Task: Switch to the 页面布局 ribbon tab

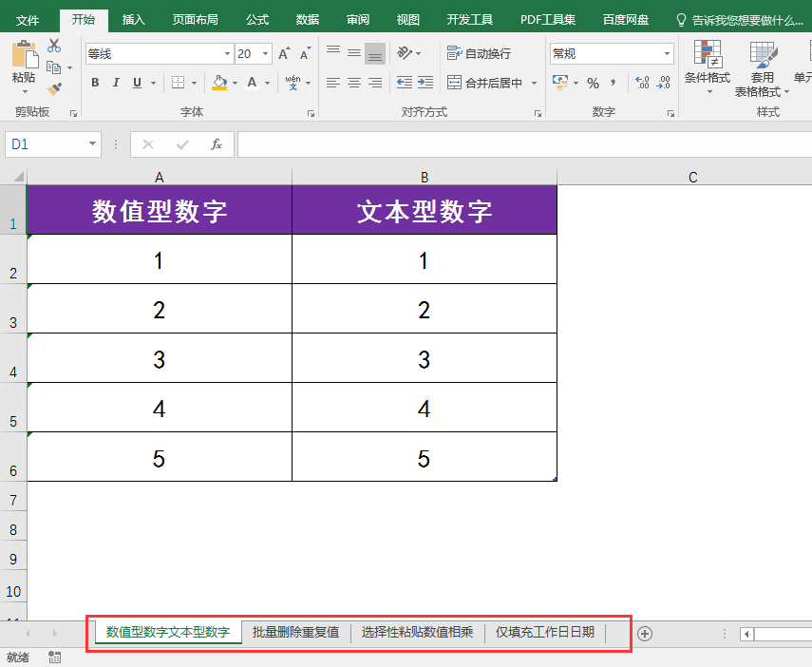Action: (196, 20)
